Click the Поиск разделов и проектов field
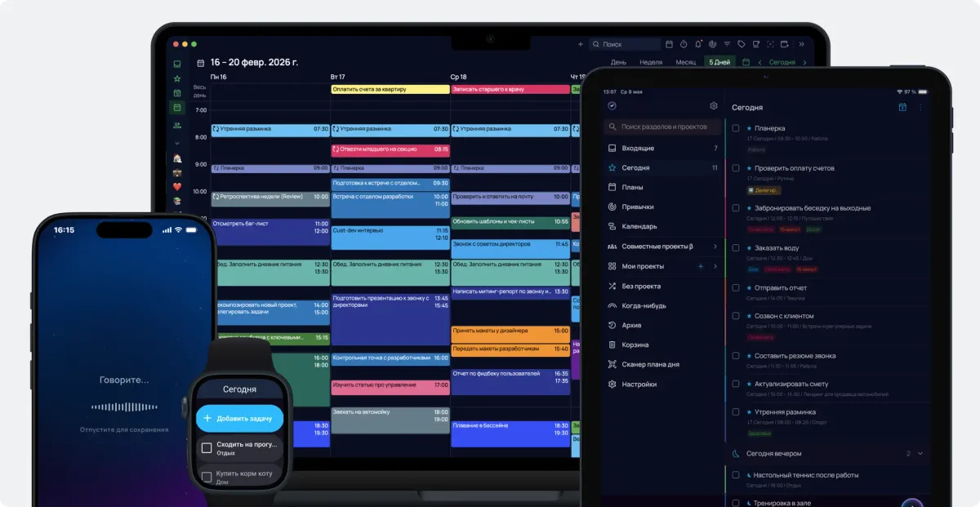 [663, 127]
